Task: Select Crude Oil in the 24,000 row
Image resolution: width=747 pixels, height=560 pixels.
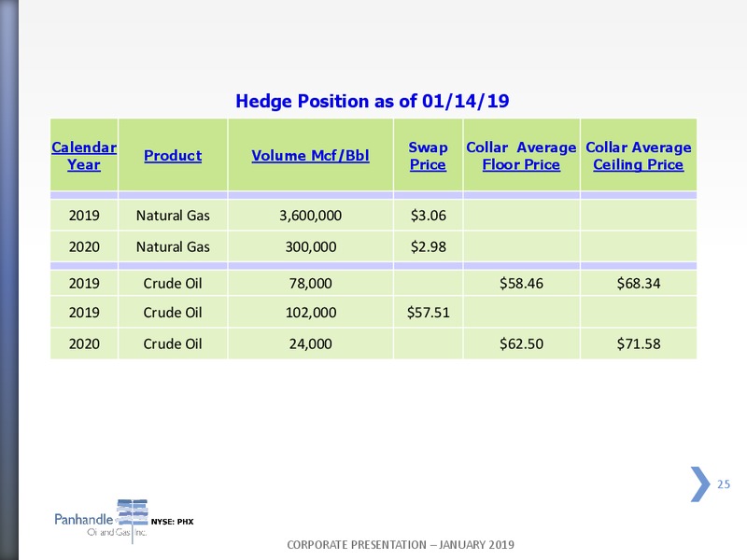Action: tap(173, 343)
